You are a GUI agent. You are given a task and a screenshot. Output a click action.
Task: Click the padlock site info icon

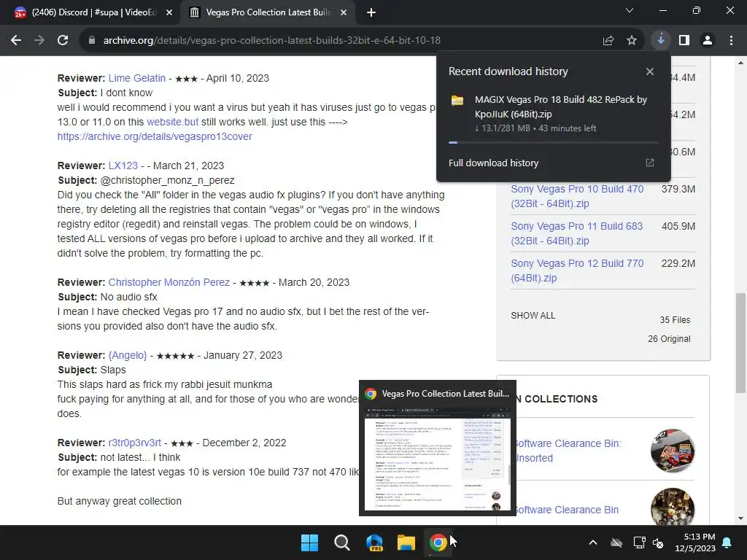click(91, 41)
